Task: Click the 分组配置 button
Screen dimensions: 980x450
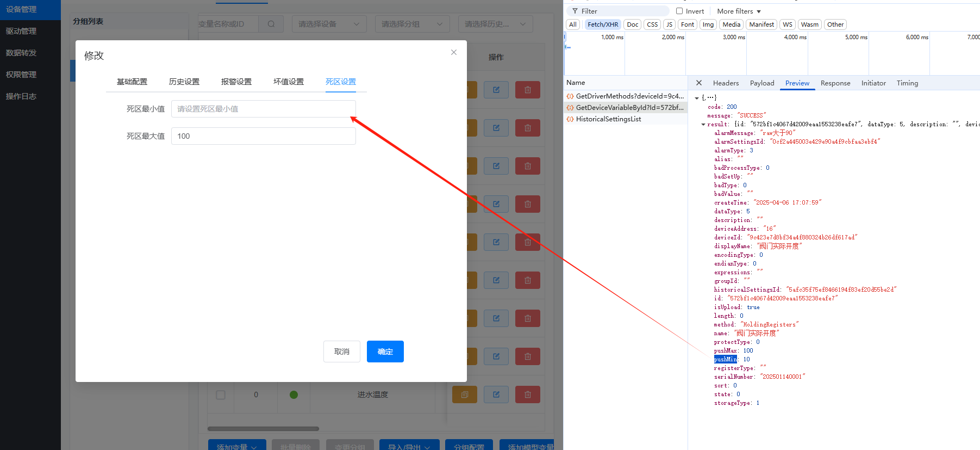Action: click(x=469, y=445)
